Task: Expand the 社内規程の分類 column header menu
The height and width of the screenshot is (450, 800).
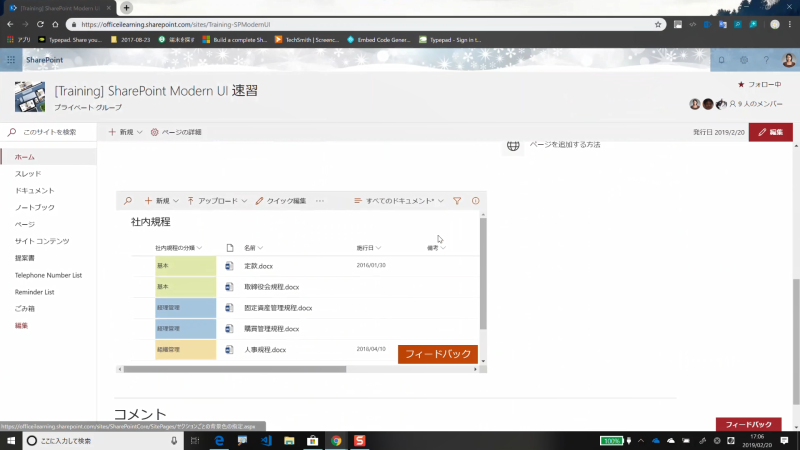Action: pyautogui.click(x=178, y=248)
